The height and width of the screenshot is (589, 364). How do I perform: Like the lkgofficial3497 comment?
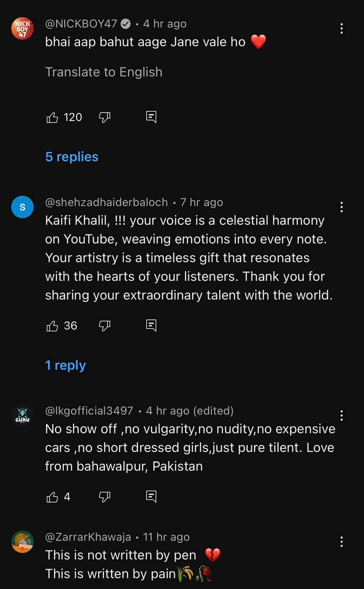(x=52, y=497)
